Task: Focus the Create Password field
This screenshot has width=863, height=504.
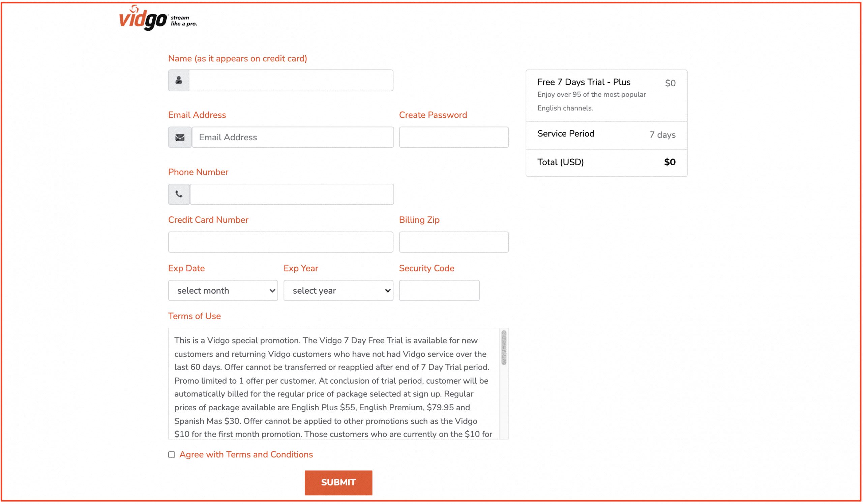Action: [454, 137]
